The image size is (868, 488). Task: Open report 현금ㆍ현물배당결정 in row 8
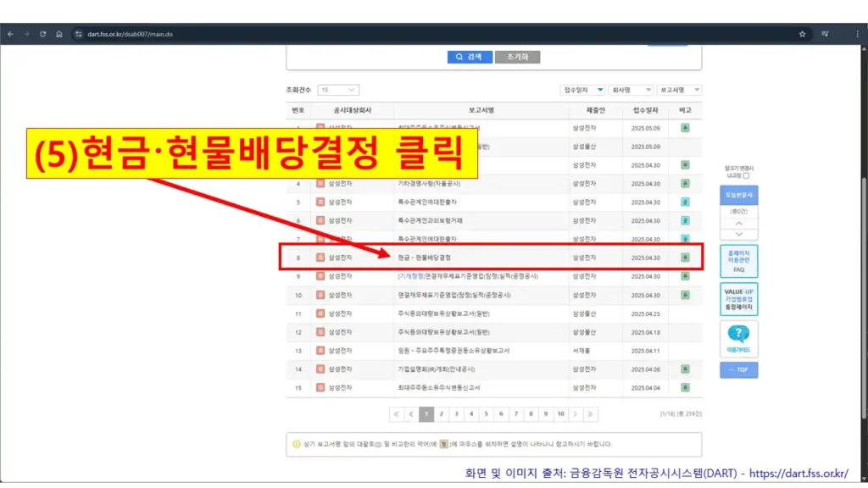424,258
